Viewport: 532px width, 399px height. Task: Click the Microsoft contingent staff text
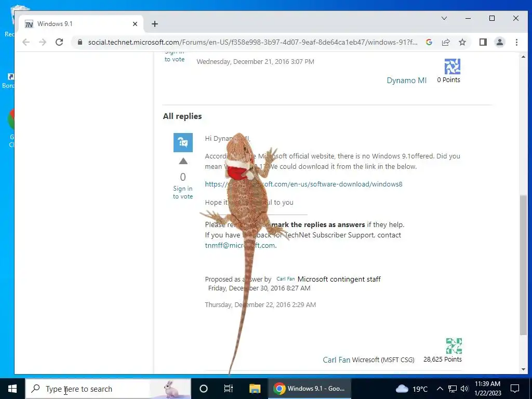pyautogui.click(x=339, y=279)
